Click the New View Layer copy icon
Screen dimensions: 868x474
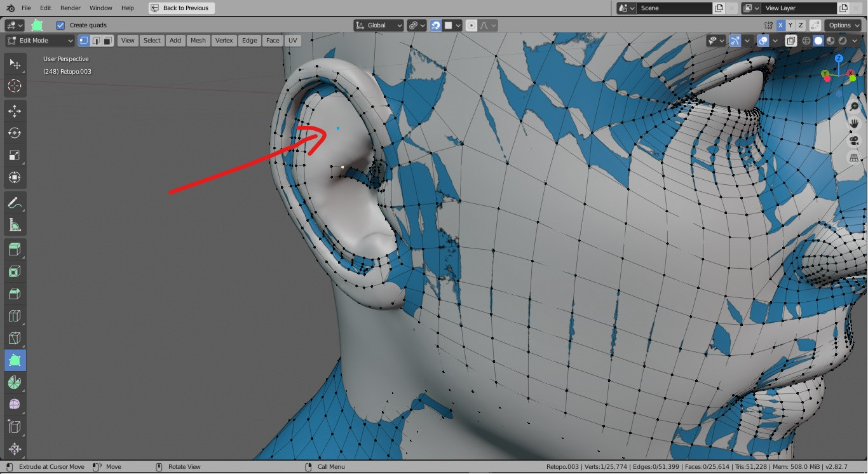coord(843,8)
